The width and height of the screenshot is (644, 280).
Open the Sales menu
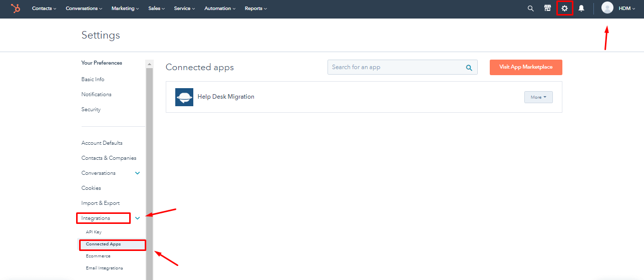(157, 9)
